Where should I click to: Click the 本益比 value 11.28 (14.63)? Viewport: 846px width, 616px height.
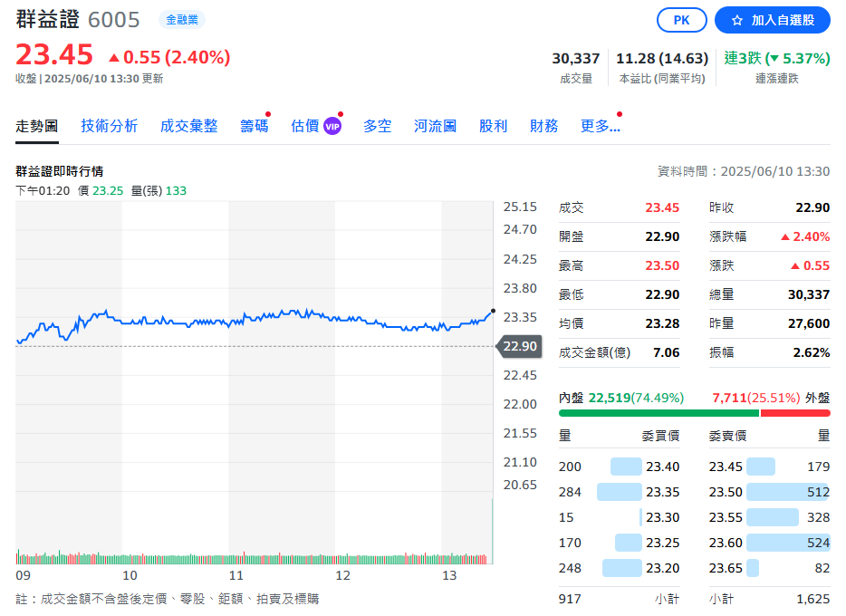662,58
